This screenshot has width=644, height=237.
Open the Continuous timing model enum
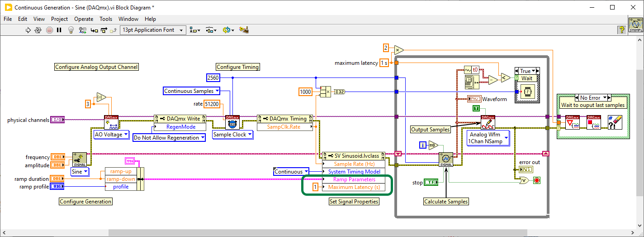tap(292, 172)
